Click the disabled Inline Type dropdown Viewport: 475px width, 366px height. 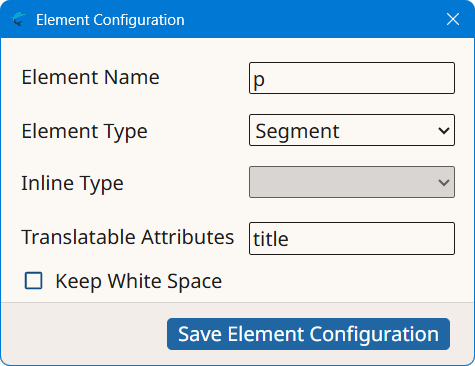tap(352, 182)
